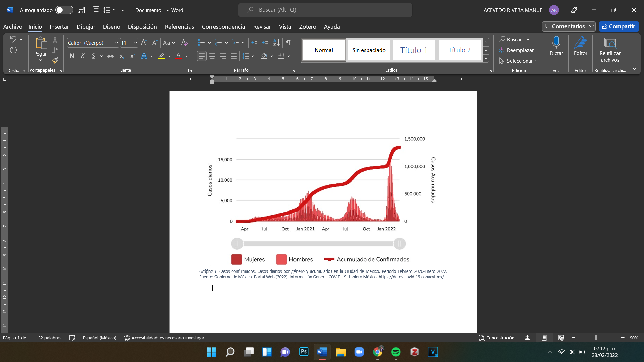The image size is (644, 362).
Task: Toggle align left paragraph
Action: click(202, 56)
